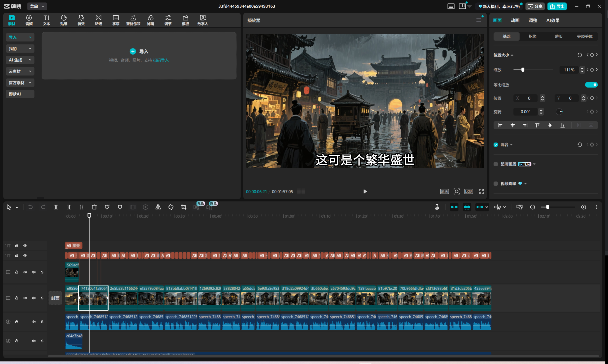Open the 特效 effects panel
This screenshot has height=364, width=608.
point(81,20)
